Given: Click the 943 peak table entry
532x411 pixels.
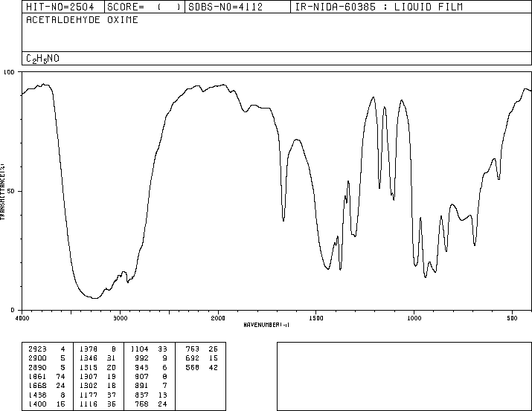Looking at the screenshot, I should click(142, 367).
